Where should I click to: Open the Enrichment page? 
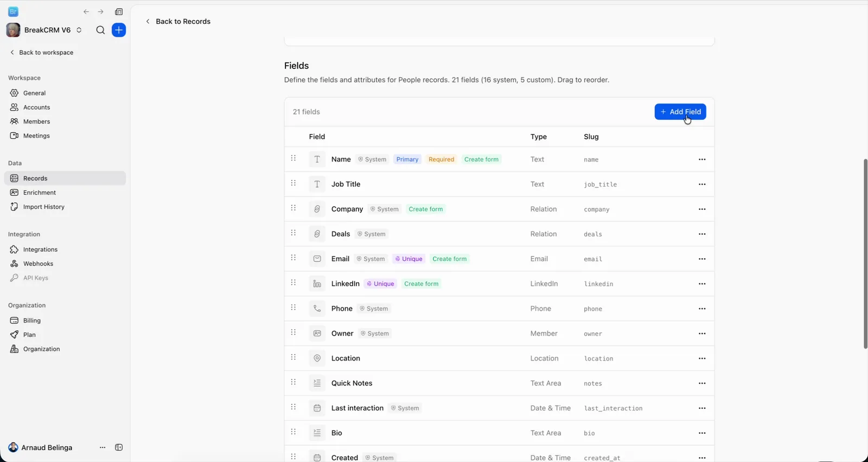[65, 193]
